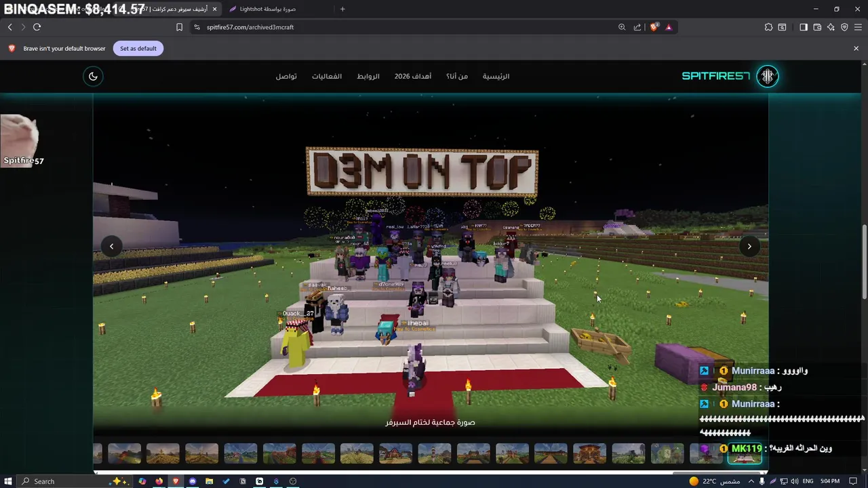Toggle the browser sidebar panel
Screen dimensions: 868x488
[804, 27]
